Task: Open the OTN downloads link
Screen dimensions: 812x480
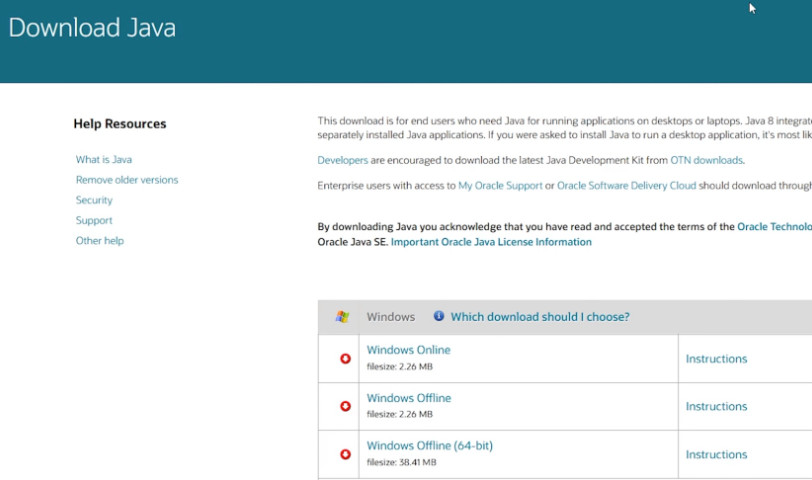Action: coord(706,160)
